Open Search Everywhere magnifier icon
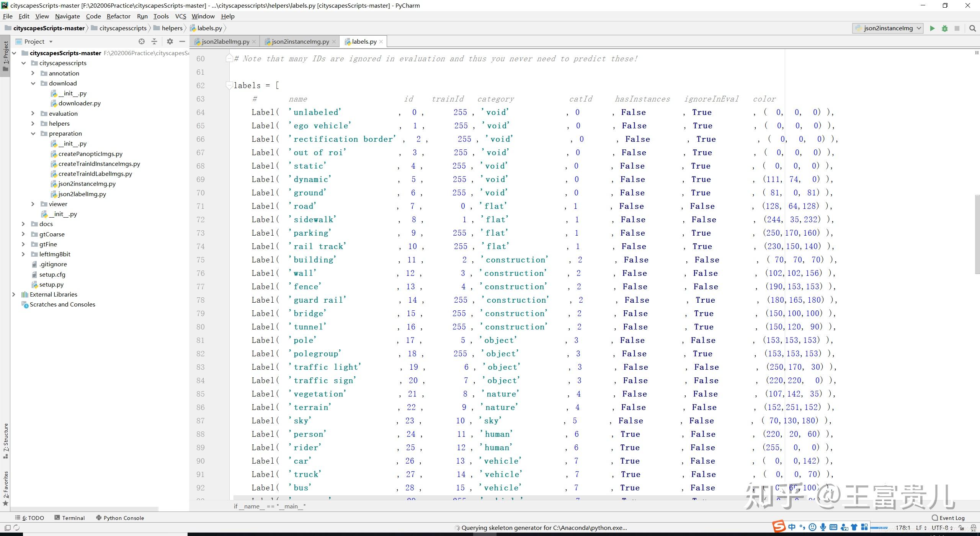The height and width of the screenshot is (536, 980). coord(972,28)
